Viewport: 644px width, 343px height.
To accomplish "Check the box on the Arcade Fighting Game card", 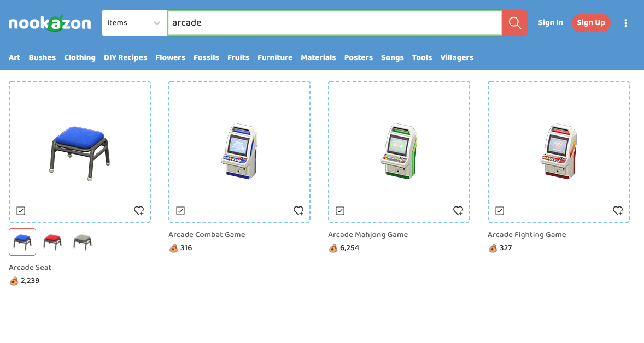I will pos(499,210).
